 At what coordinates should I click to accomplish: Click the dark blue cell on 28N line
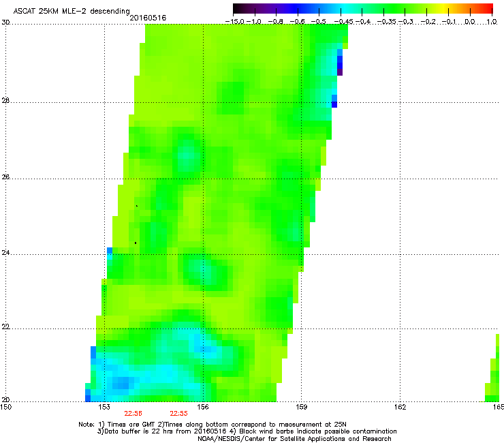[x=334, y=104]
